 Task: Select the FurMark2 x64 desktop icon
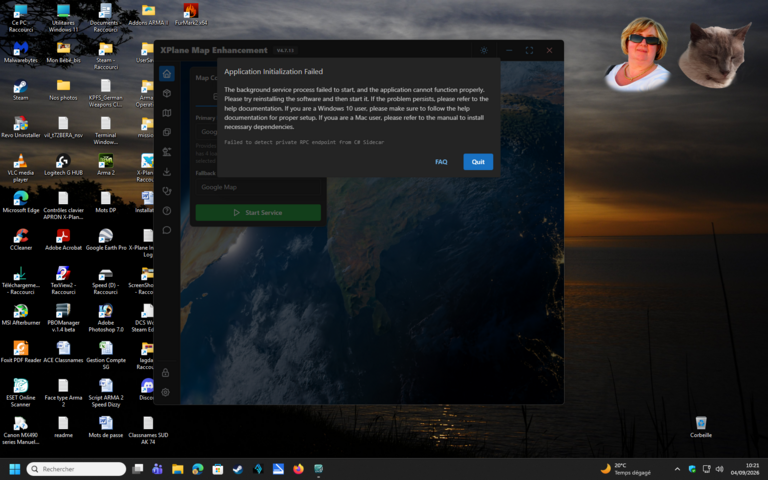click(191, 15)
